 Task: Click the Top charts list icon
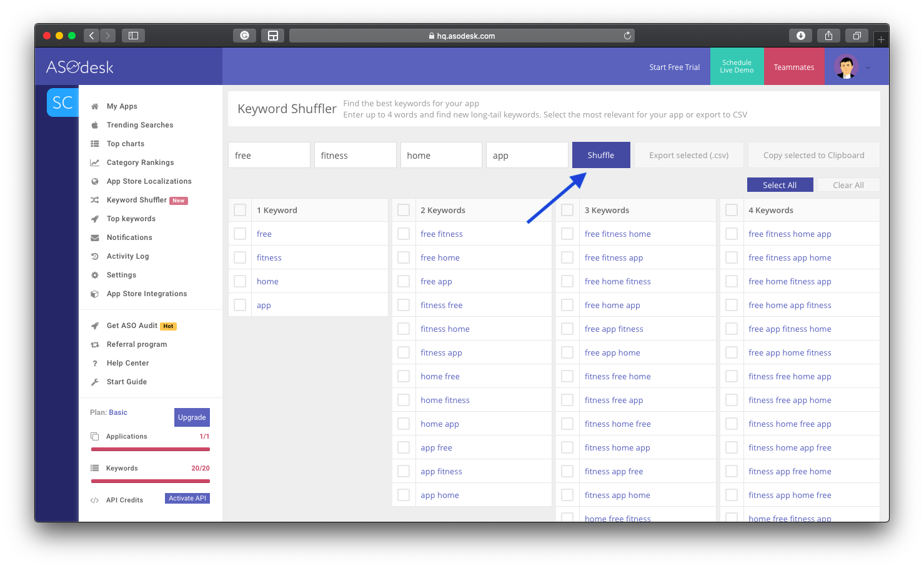(x=95, y=144)
